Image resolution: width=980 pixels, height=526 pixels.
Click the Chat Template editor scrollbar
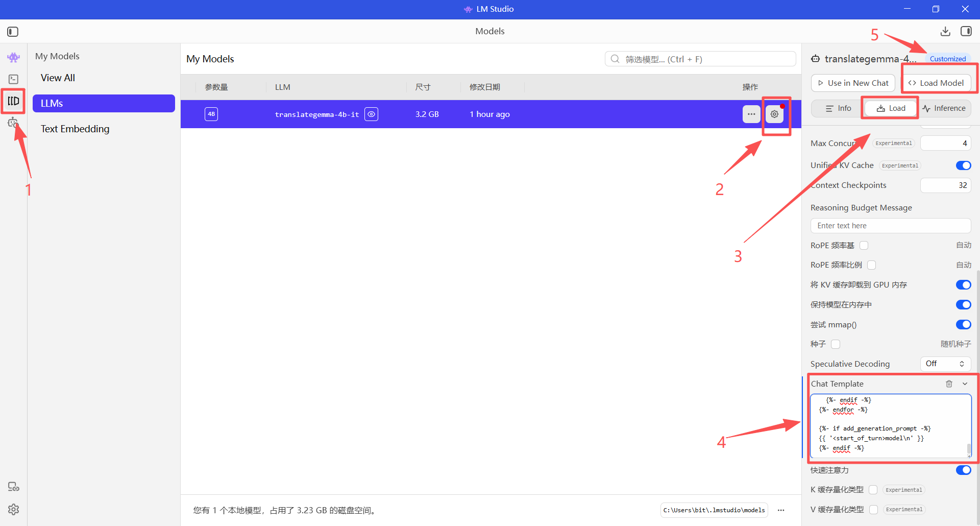tap(969, 450)
